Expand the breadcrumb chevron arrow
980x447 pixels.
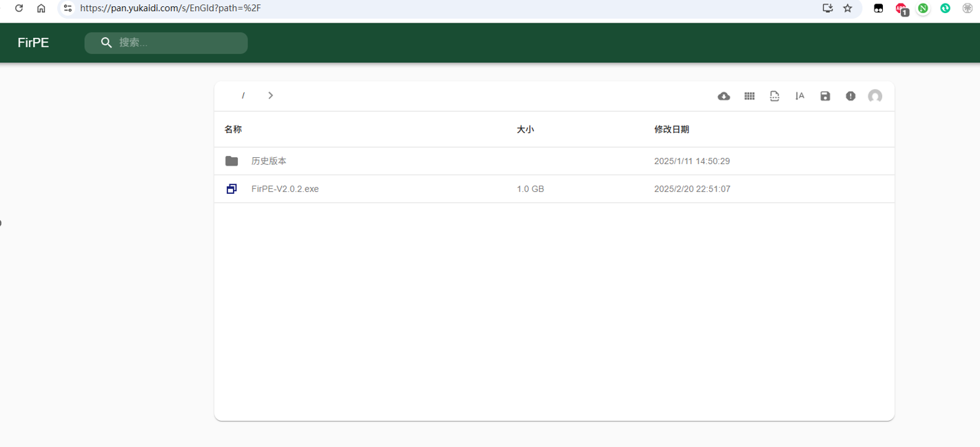pyautogui.click(x=270, y=95)
